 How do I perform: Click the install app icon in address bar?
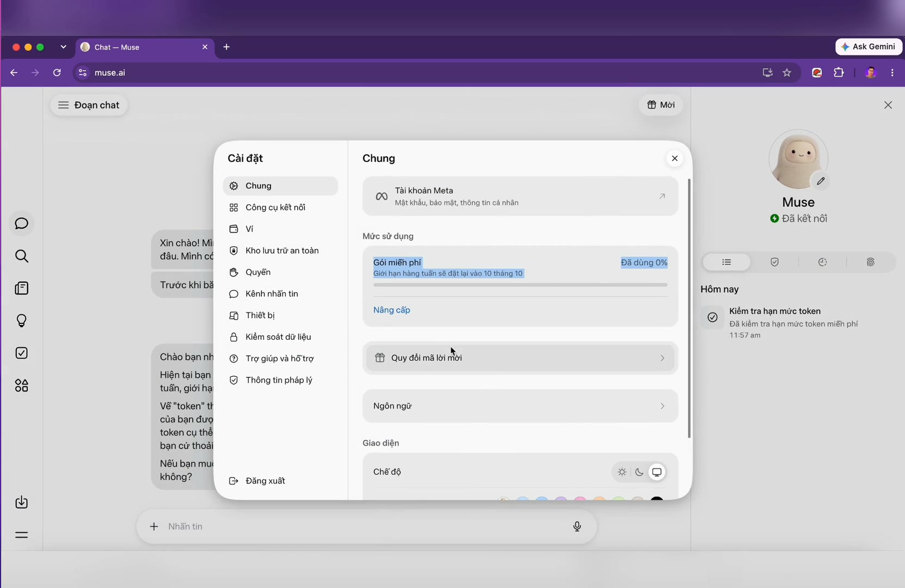point(768,72)
